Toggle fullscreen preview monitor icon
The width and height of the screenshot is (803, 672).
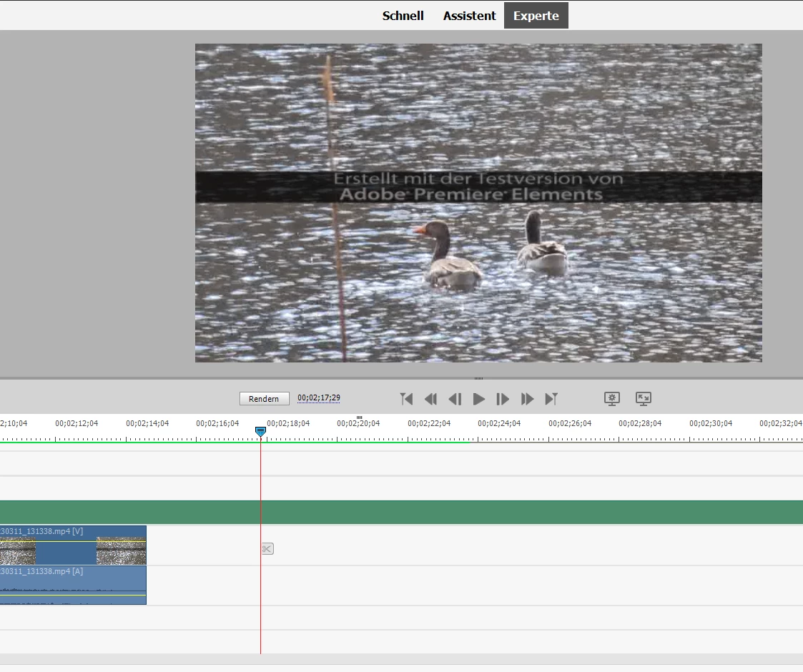pos(644,398)
